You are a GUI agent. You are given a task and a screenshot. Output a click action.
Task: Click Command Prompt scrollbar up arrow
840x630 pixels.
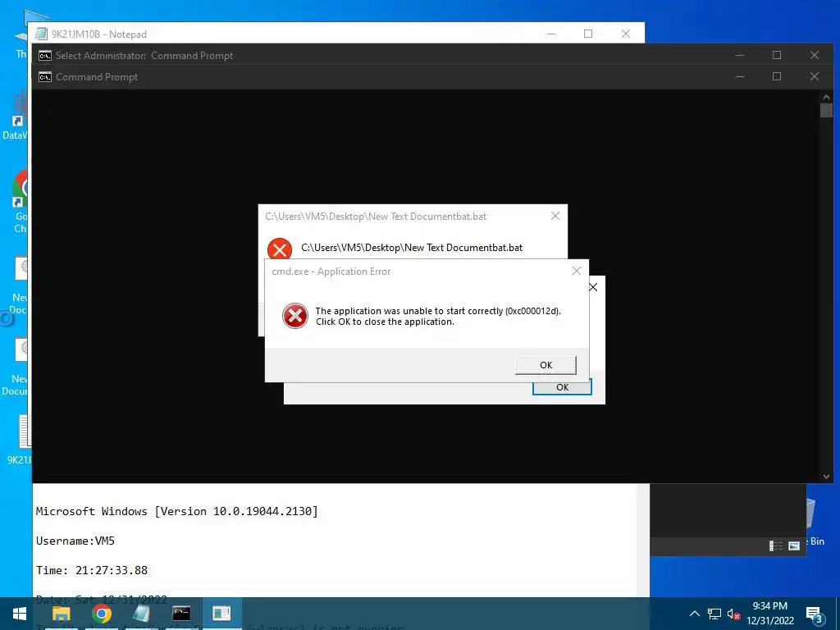tap(826, 97)
